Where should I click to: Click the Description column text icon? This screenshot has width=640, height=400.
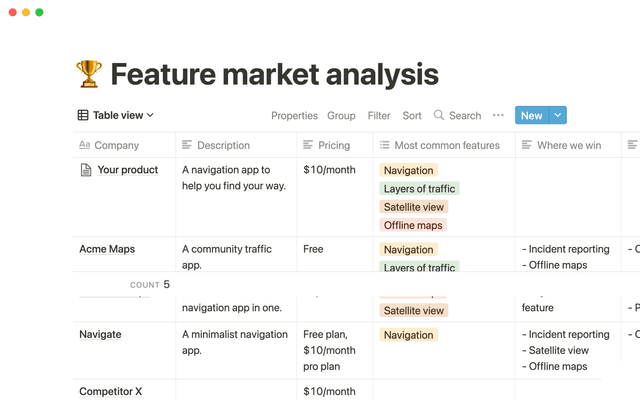188,145
